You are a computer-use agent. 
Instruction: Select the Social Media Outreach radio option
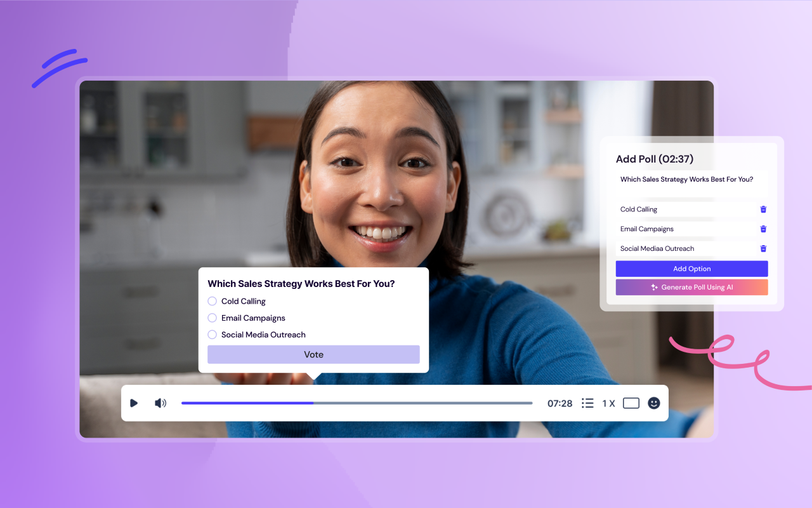[x=213, y=335]
